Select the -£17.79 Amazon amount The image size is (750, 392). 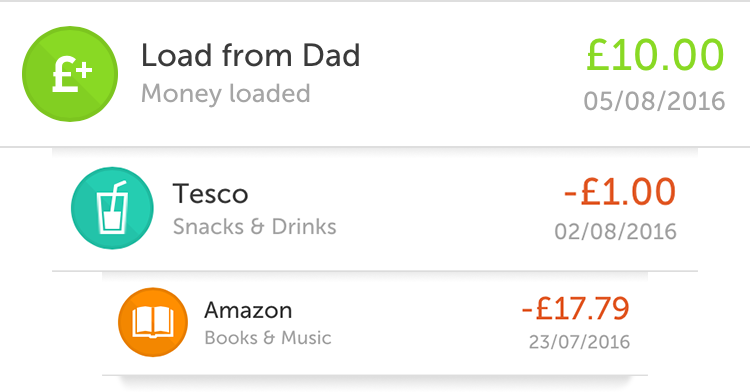(575, 309)
